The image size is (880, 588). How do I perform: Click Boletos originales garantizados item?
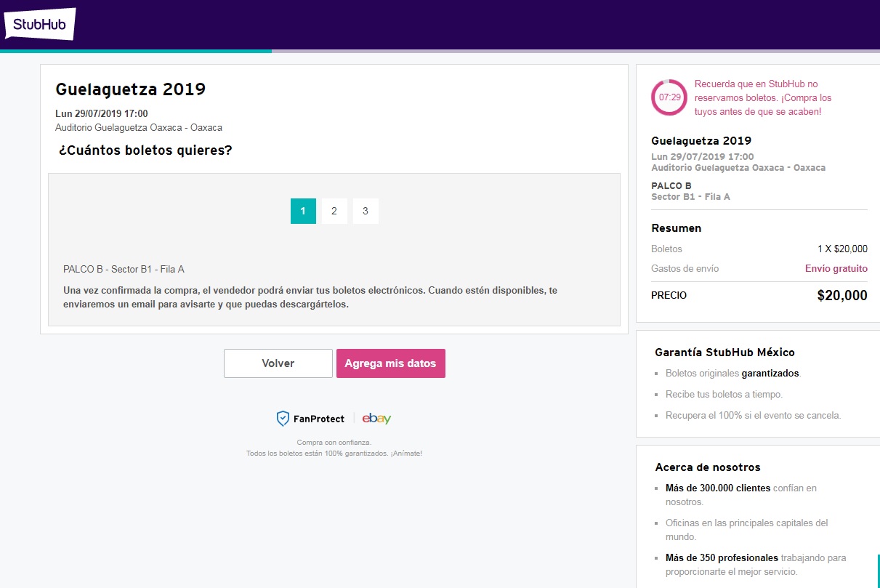tap(732, 374)
